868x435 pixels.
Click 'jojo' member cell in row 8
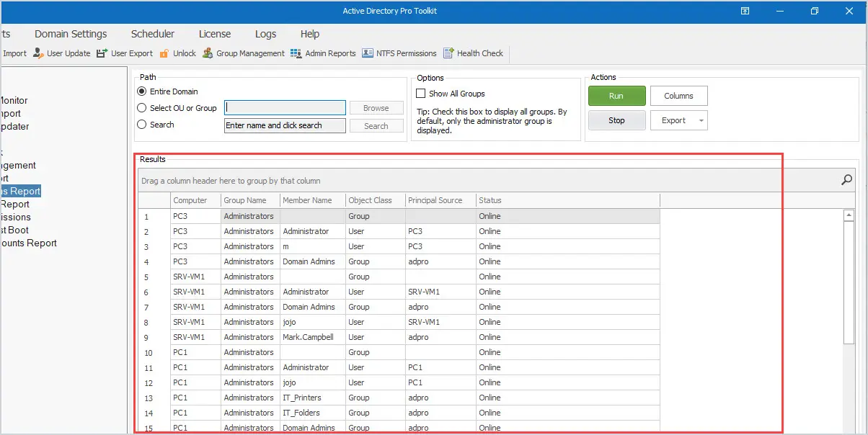coord(312,322)
